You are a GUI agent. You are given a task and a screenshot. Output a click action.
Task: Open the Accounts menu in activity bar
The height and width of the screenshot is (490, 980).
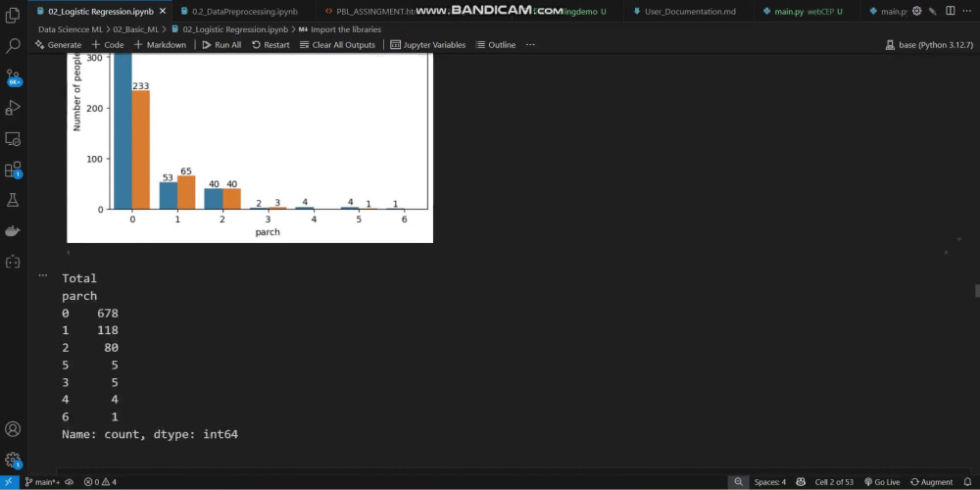[x=13, y=429]
